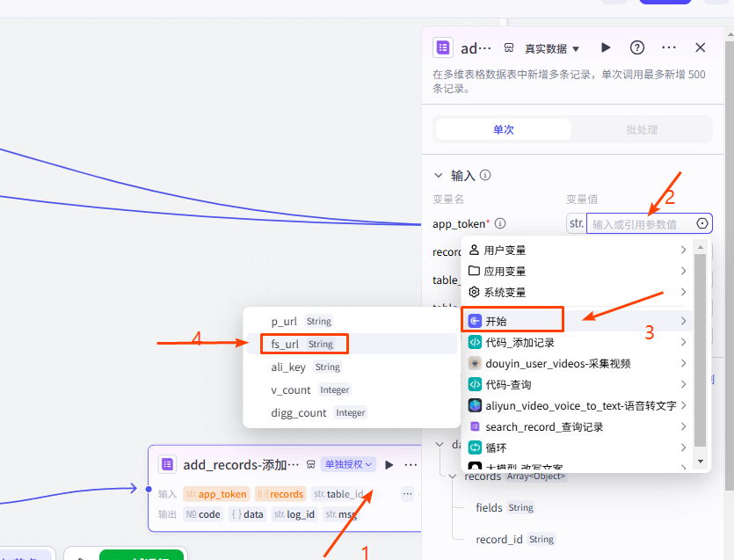Click the app_token input tag on node
The image size is (734, 560).
(215, 494)
